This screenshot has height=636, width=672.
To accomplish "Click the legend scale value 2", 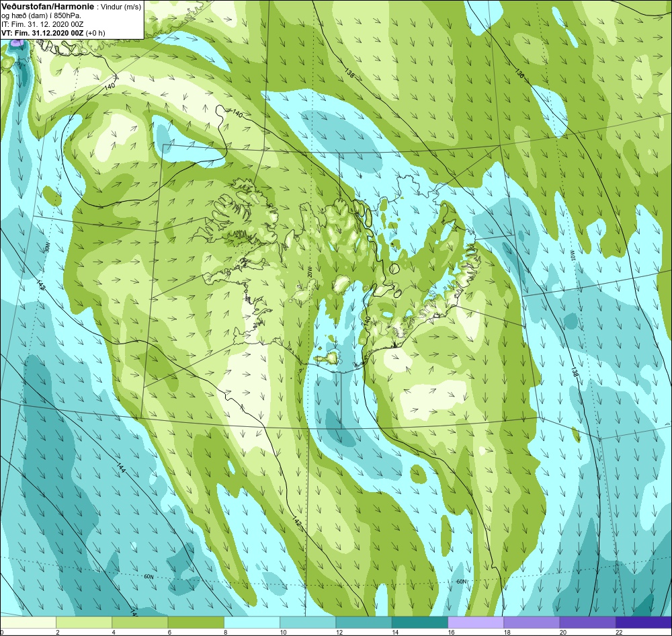I will coord(57,632).
